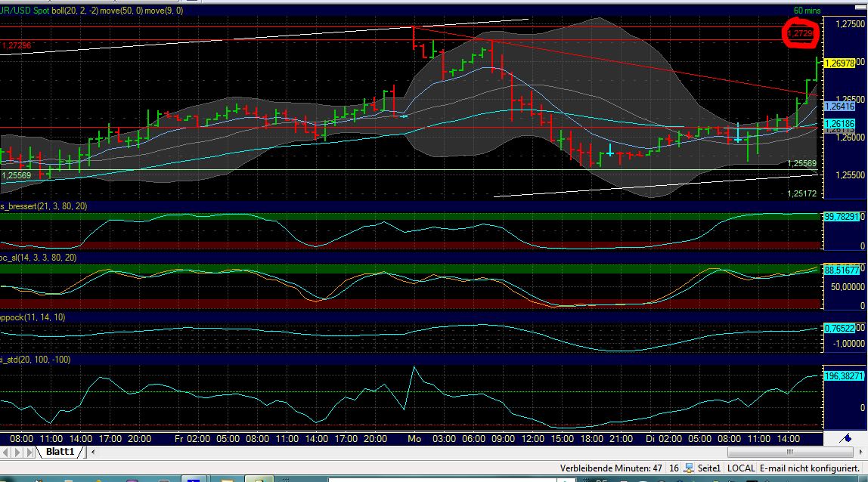Click the Seite1 monitor icon in the status bar
This screenshot has height=482, width=868.
689,468
